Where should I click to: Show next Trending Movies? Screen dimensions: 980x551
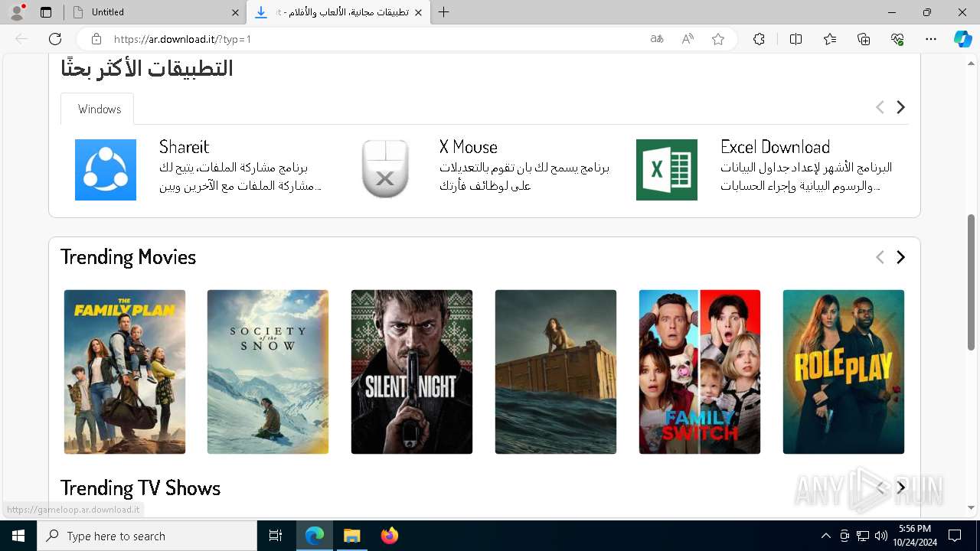tap(900, 257)
